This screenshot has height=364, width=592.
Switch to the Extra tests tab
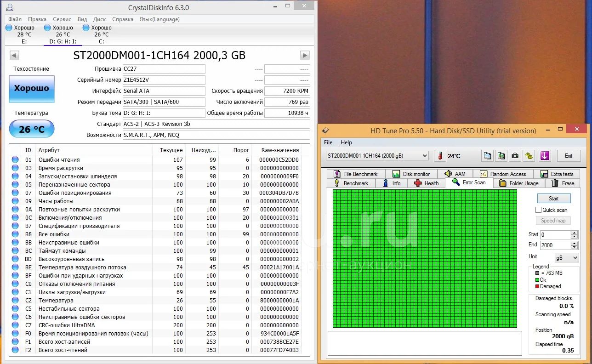[x=556, y=174]
